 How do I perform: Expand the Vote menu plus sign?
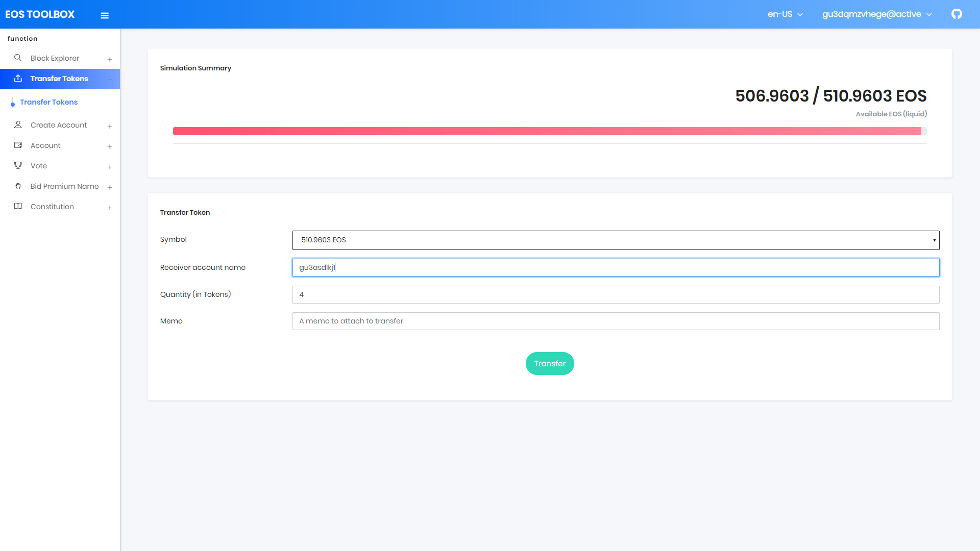coord(110,167)
